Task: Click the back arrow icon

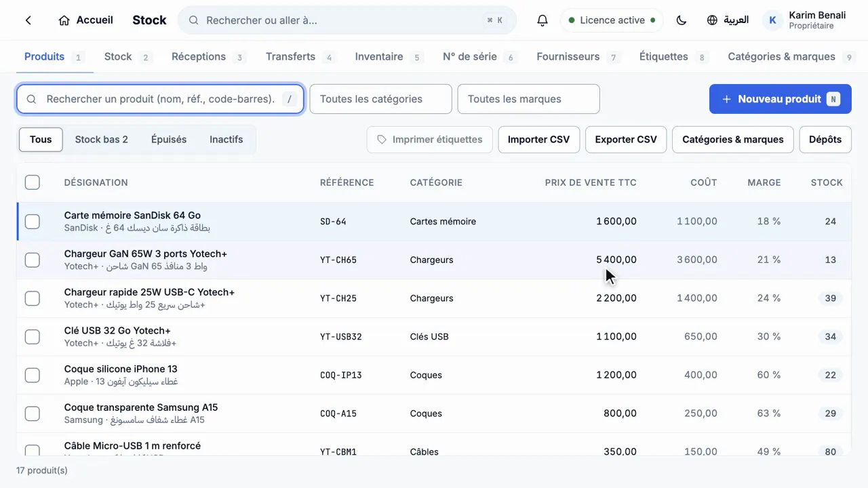Action: click(x=28, y=20)
